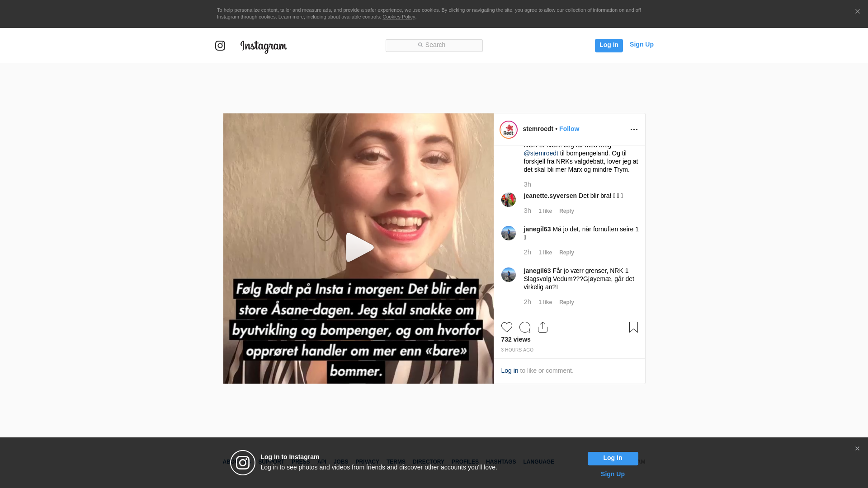Screen dimensions: 868x488
Task: Open janegil63 username on 'Får jo værr' comment
Action: click(x=537, y=271)
